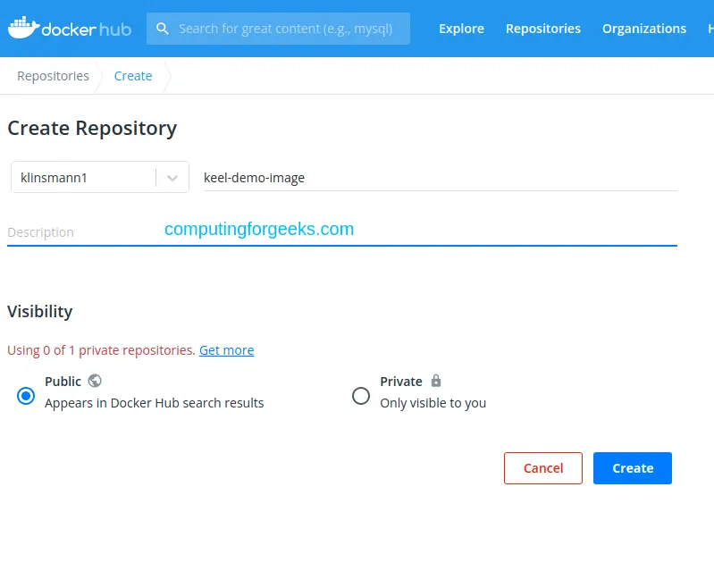
Task: Cancel repository creation
Action: pyautogui.click(x=543, y=467)
